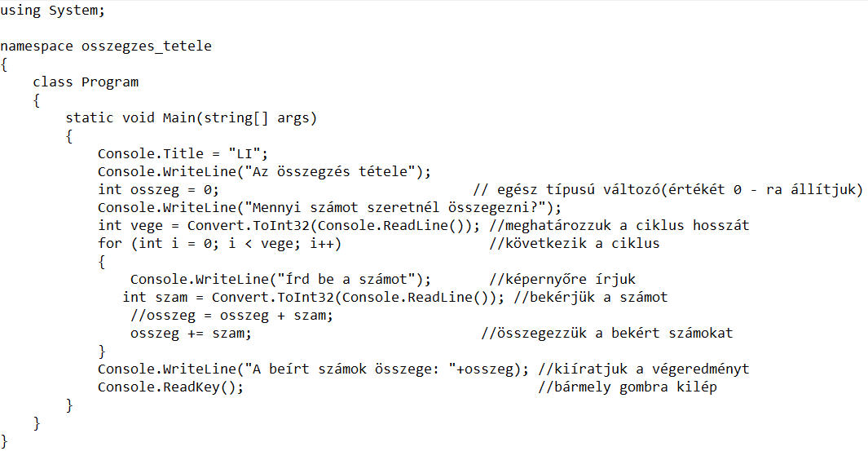Viewport: 868px width, 460px height.
Task: Click the "következik a ciklus" comment
Action: (574, 243)
